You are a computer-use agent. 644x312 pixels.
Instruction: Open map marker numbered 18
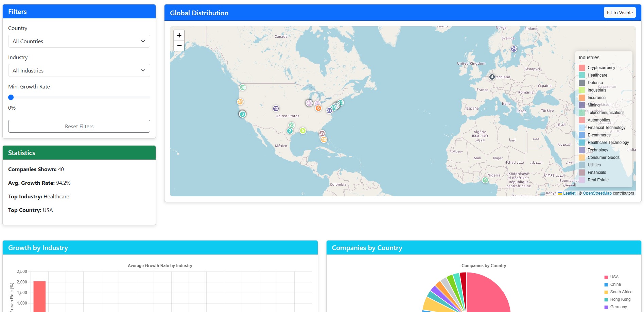point(276,109)
